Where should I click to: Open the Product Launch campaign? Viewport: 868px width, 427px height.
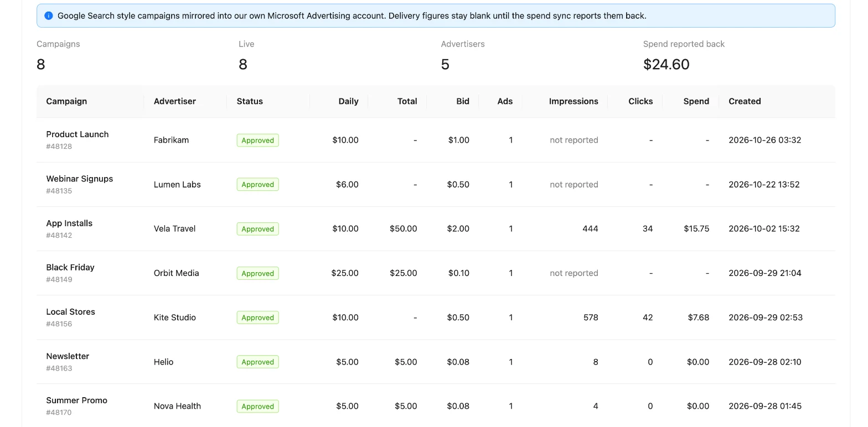point(77,134)
